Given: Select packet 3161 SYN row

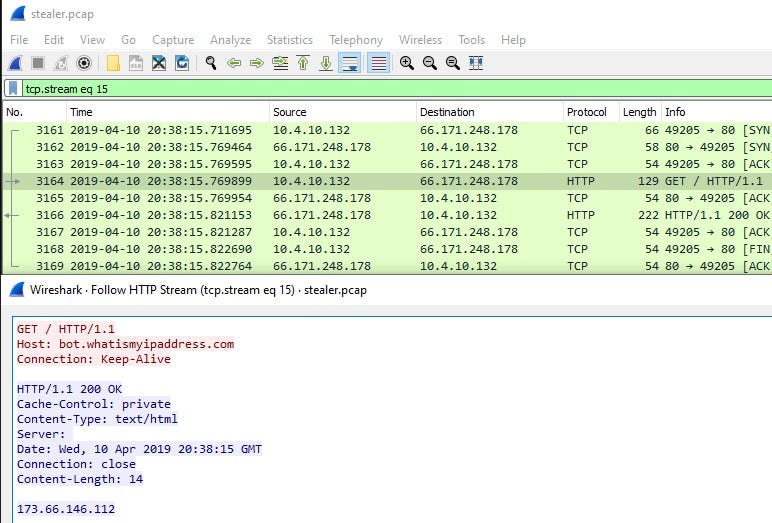Looking at the screenshot, I should [x=388, y=130].
